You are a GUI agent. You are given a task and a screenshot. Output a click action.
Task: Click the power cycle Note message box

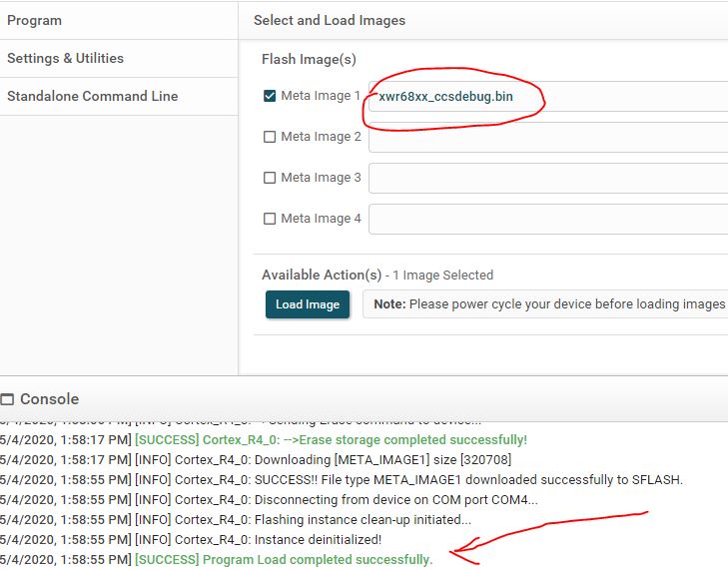(x=547, y=304)
